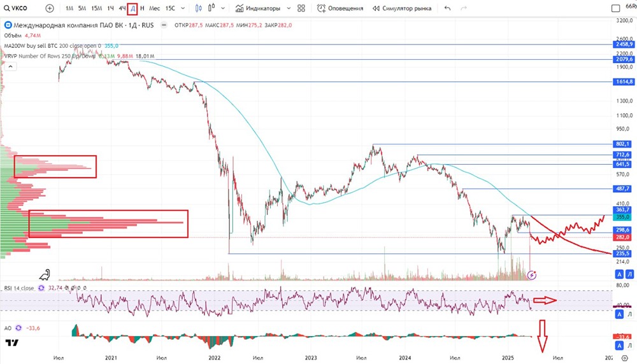
Task: Select the 15С timeframe
Action: [170, 8]
